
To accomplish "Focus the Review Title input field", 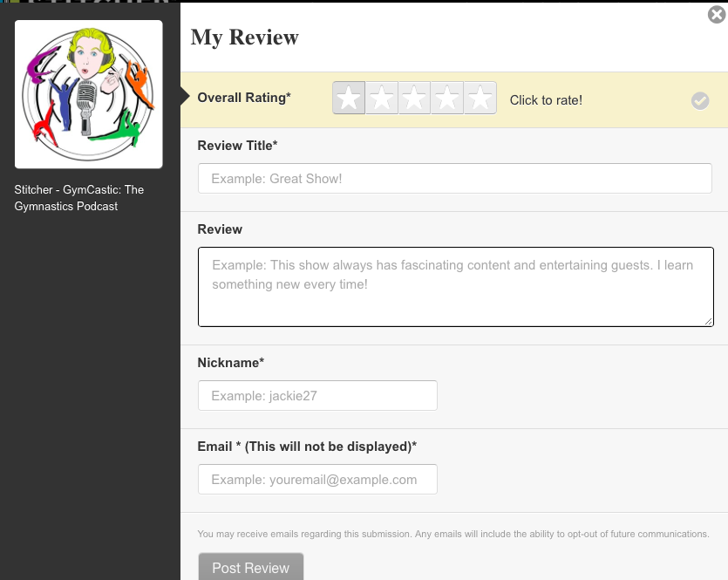I will (x=454, y=178).
